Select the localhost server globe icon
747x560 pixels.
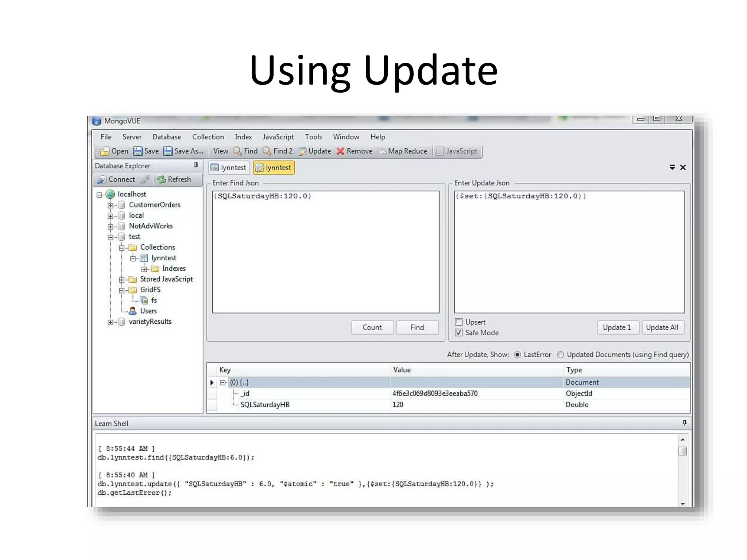click(x=110, y=194)
